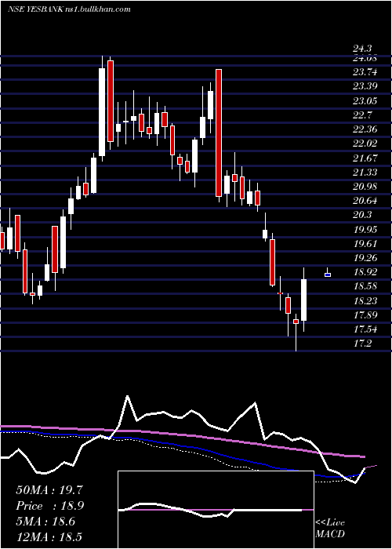Click the 18.92 price label
392x549 pixels.
point(365,272)
